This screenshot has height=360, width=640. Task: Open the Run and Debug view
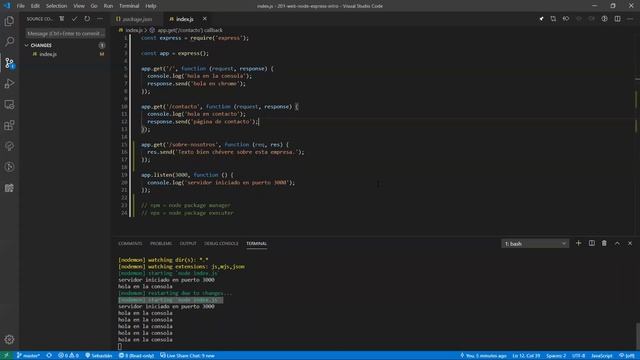point(9,84)
